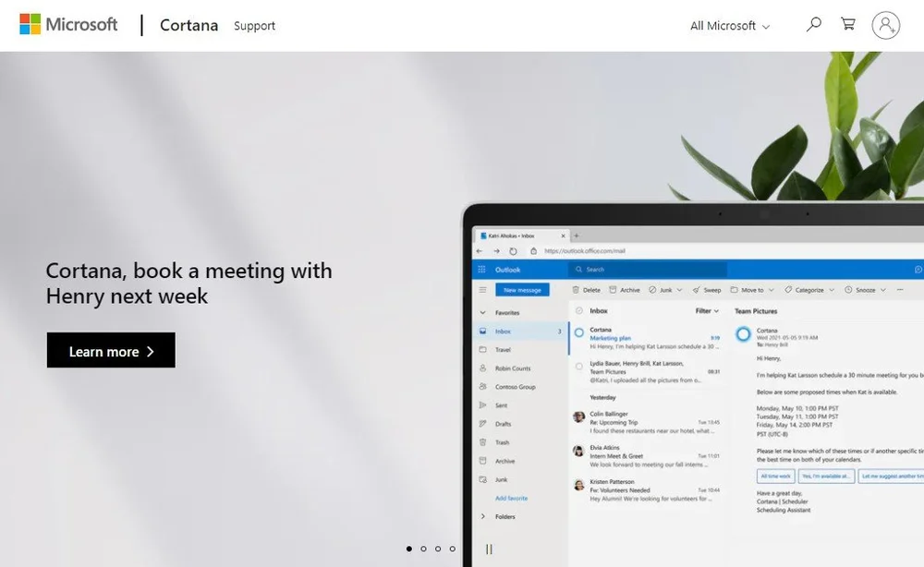The width and height of the screenshot is (924, 567).
Task: Click the browser refresh icon in preview
Action: (x=513, y=251)
